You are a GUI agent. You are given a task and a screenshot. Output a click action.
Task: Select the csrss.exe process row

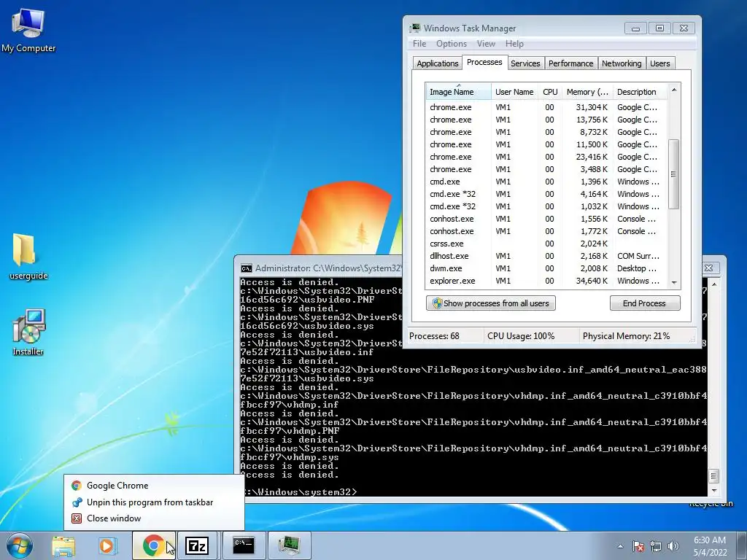[546, 244]
